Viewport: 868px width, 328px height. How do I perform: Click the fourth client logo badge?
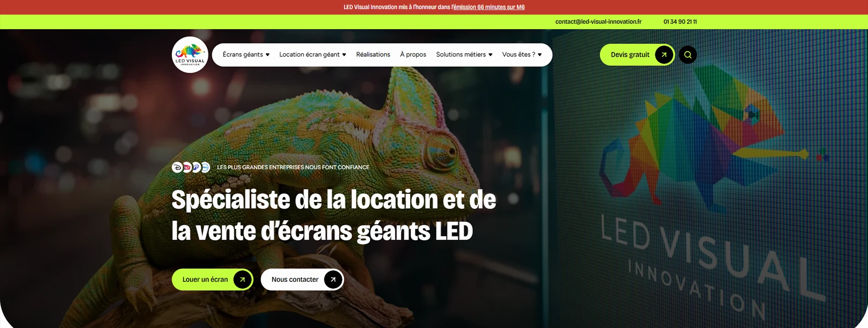pos(205,167)
